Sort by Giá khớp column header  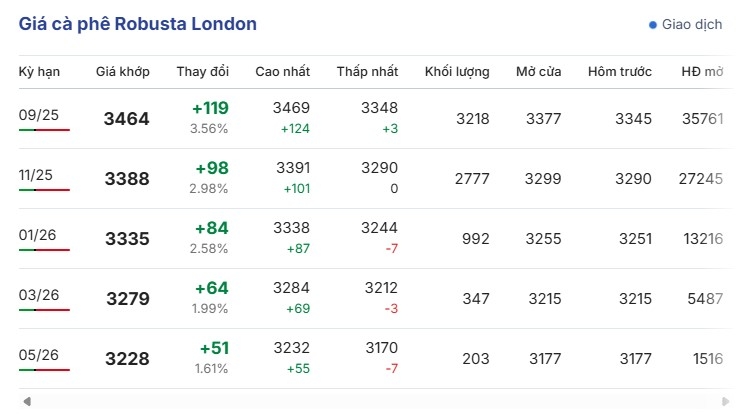tap(123, 72)
